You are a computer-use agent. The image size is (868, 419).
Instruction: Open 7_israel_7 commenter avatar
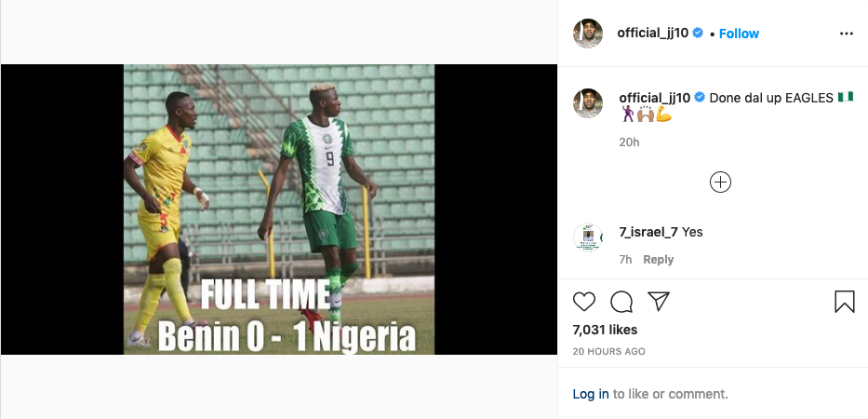588,238
